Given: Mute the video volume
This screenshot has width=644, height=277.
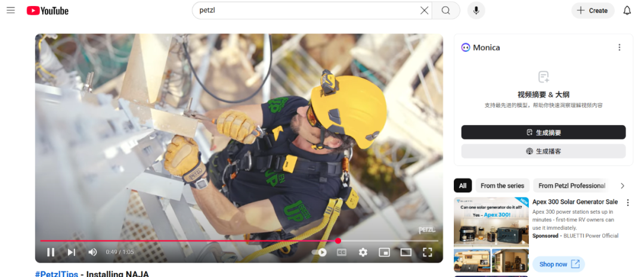Looking at the screenshot, I should coord(92,252).
